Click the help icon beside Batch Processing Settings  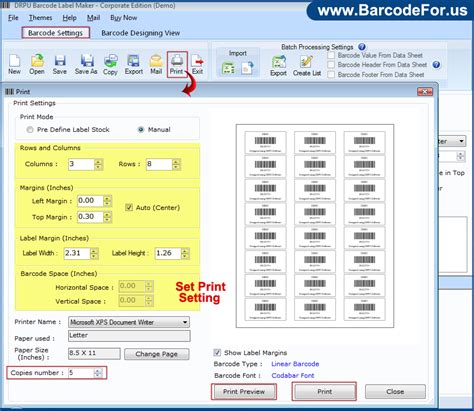point(362,47)
